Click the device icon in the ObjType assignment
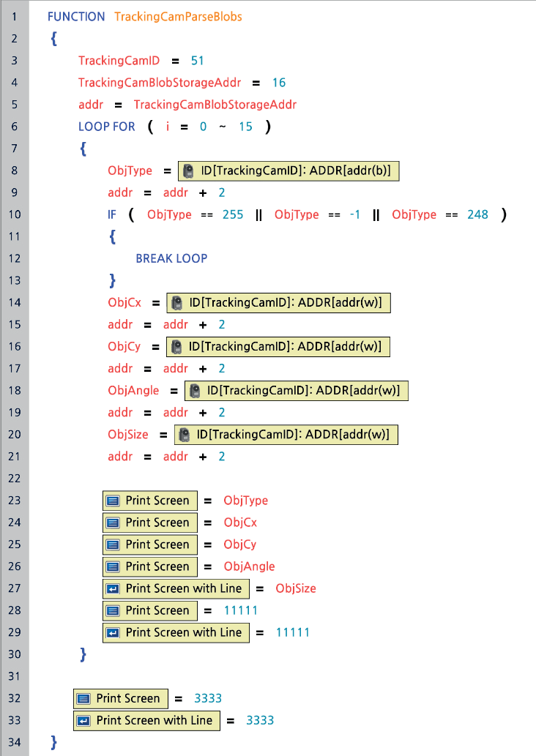536x756 pixels. [188, 171]
